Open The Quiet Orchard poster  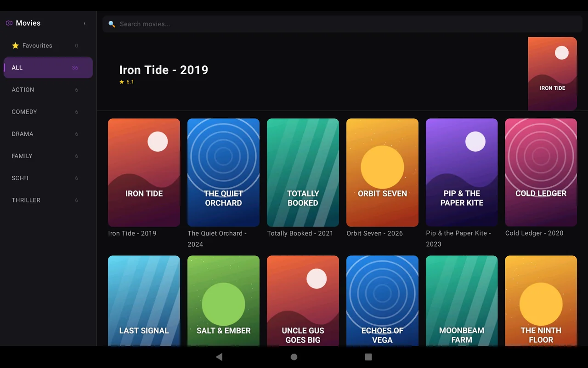click(223, 172)
